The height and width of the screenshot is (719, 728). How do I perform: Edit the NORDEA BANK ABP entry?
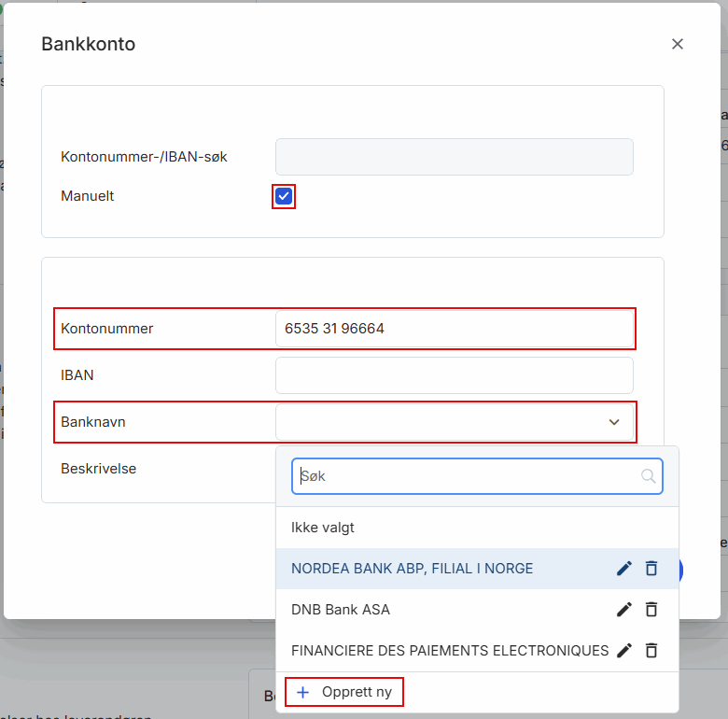[x=624, y=569]
